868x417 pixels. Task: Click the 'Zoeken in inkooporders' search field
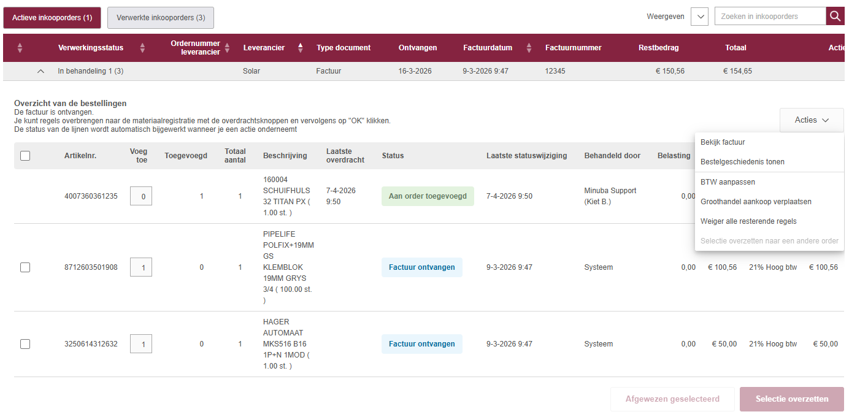(x=769, y=17)
